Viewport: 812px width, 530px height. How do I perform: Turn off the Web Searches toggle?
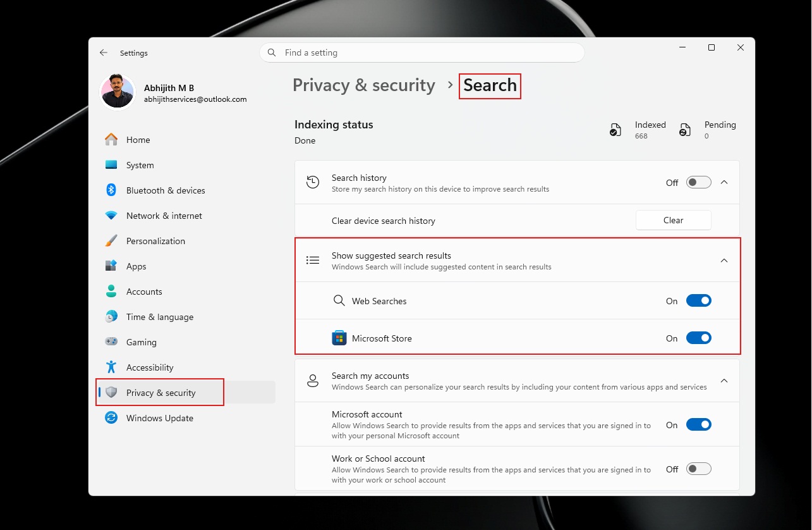[699, 301]
